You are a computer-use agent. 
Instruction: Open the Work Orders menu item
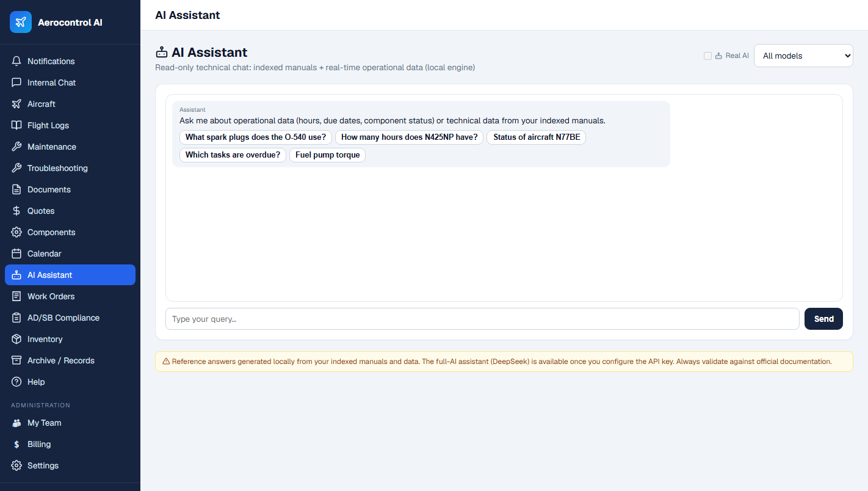coord(70,296)
